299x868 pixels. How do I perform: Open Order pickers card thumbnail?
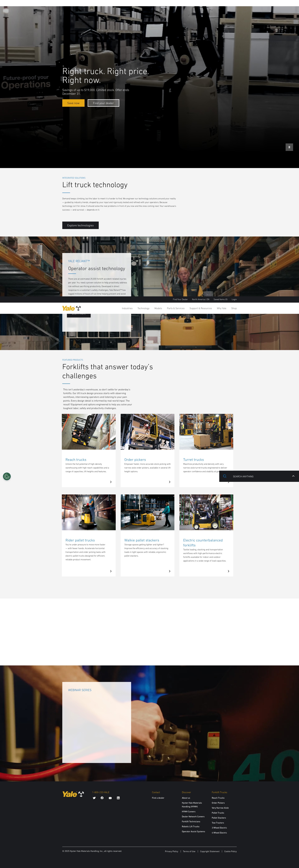click(147, 432)
